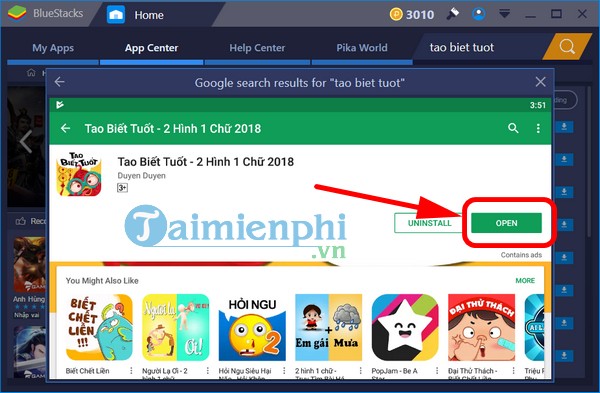This screenshot has height=393, width=600.
Task: Click the You Might Also Like heading
Action: pos(102,280)
